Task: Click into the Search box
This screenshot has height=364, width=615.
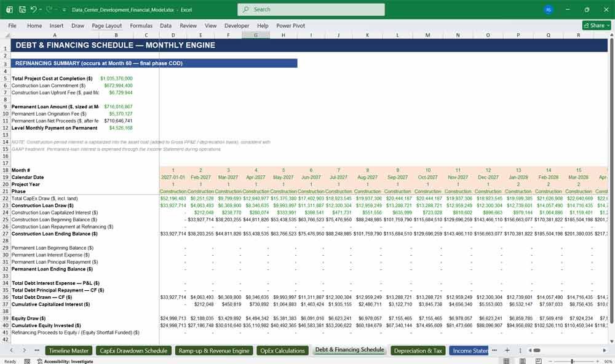Action: point(311,9)
